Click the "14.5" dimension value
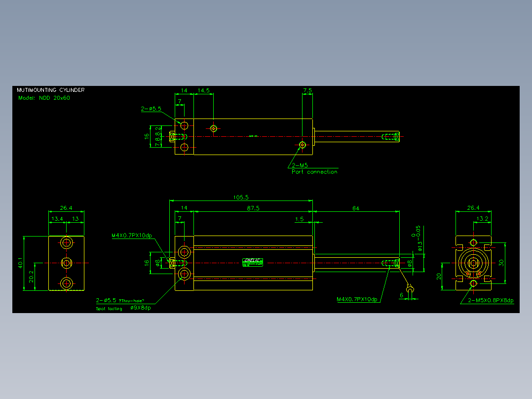Viewport: 532px width, 399px height. [x=203, y=90]
